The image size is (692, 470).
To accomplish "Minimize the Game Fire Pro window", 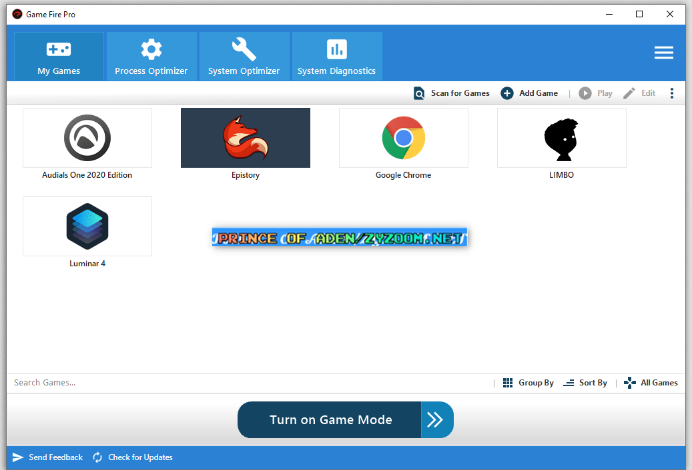I will [x=609, y=14].
